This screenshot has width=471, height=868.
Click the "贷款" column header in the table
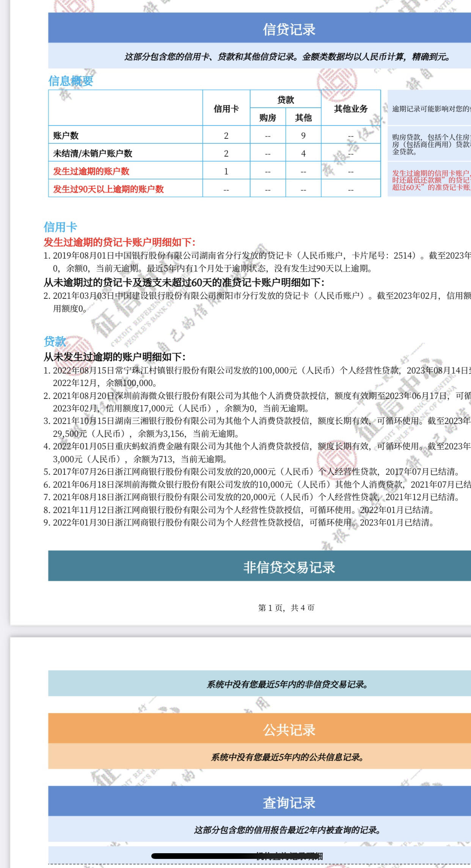[286, 100]
